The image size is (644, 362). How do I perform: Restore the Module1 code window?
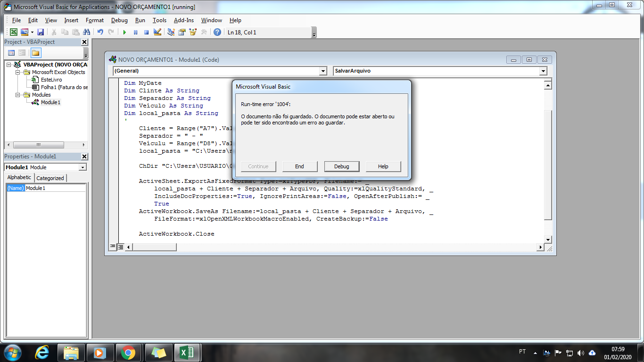(x=529, y=60)
